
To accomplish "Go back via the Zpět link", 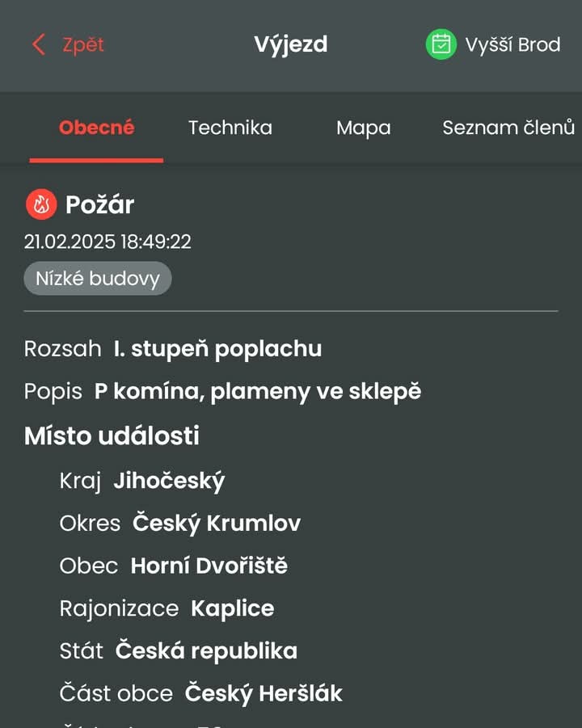I will click(83, 45).
